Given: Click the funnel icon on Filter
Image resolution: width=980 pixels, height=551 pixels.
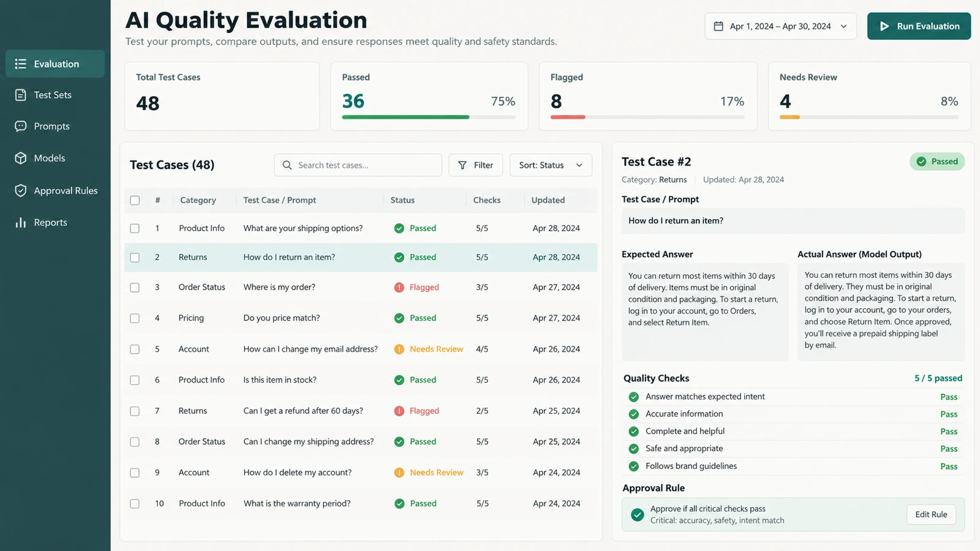Looking at the screenshot, I should pos(462,165).
